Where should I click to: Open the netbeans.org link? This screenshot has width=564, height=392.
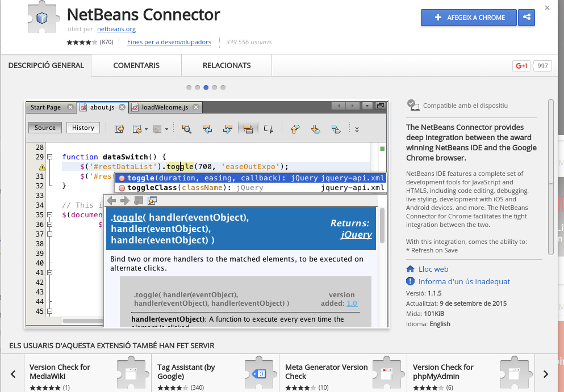(x=116, y=29)
